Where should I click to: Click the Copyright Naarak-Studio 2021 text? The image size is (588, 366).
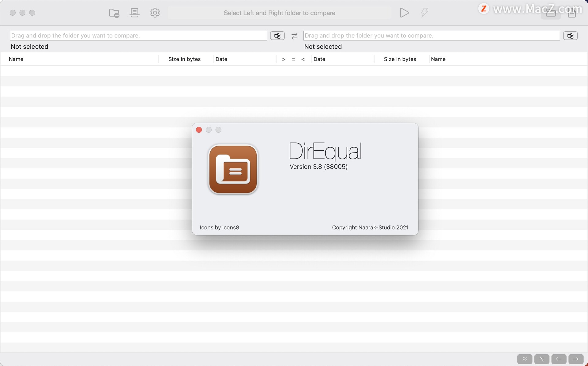[370, 227]
